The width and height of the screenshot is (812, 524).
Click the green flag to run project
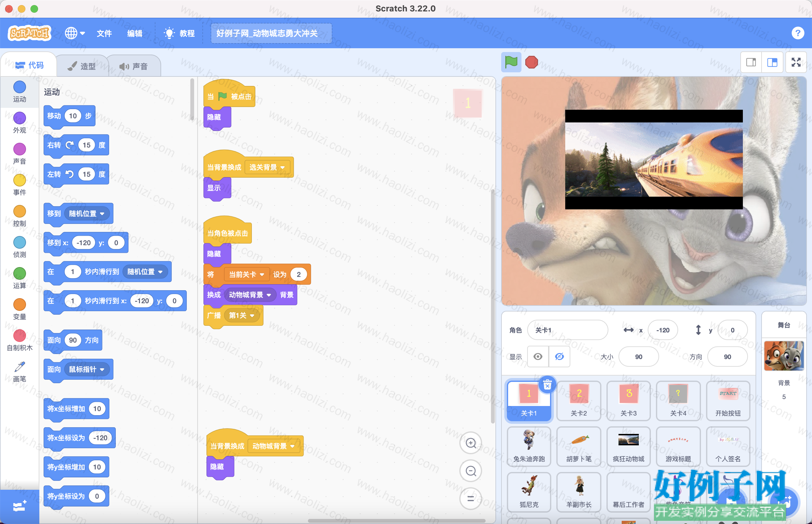(511, 62)
